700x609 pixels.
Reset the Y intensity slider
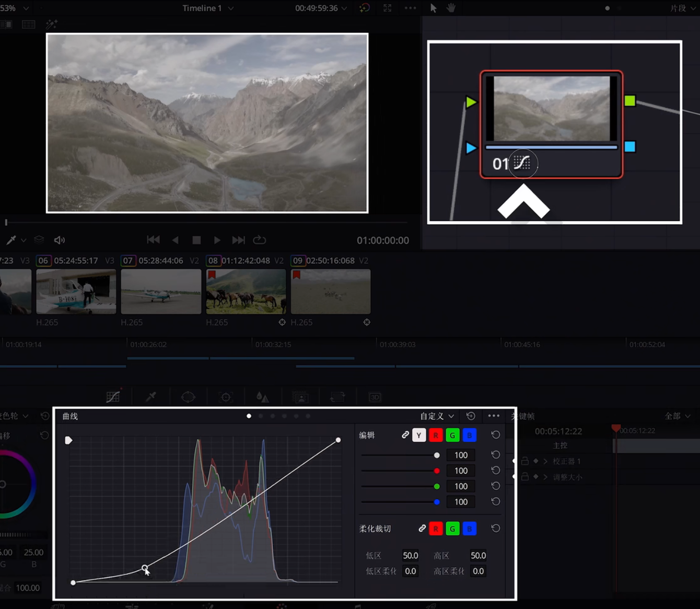click(x=496, y=455)
